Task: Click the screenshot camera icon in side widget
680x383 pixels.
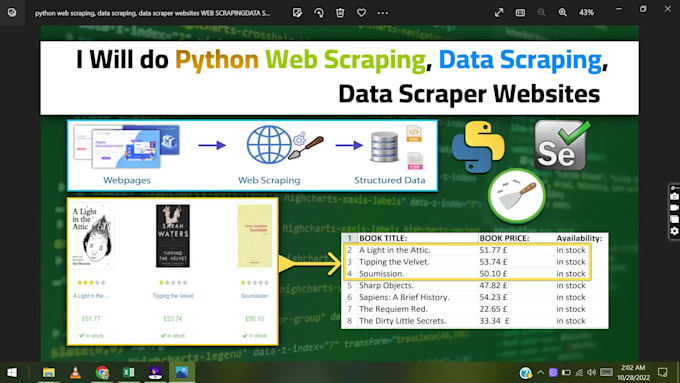Action: click(674, 196)
